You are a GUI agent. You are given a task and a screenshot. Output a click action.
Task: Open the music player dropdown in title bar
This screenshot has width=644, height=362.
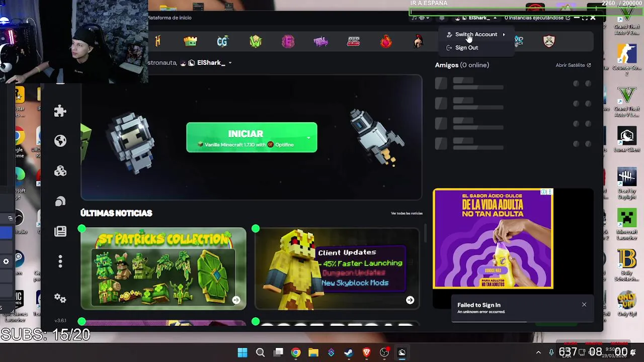tap(421, 18)
